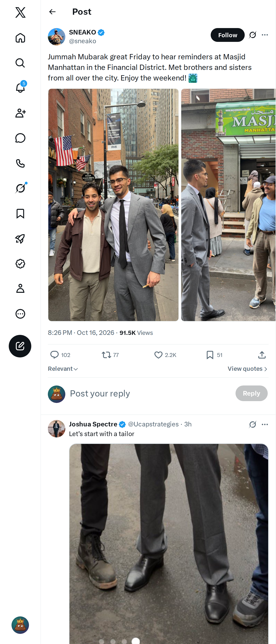
Task: Open more options on Joshua Spectre's reply
Action: (265, 424)
